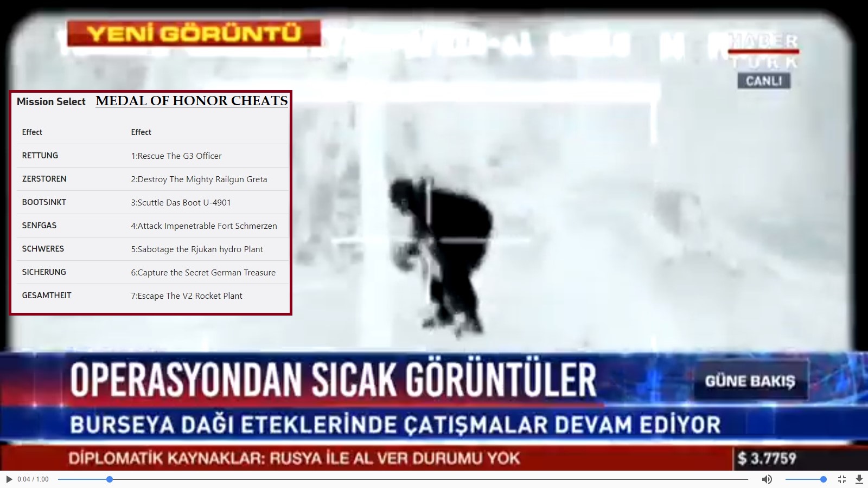This screenshot has height=488, width=868.
Task: Click the OPERASYONDAN SICAK GÖRÜNTÜLER headline
Action: (x=333, y=380)
